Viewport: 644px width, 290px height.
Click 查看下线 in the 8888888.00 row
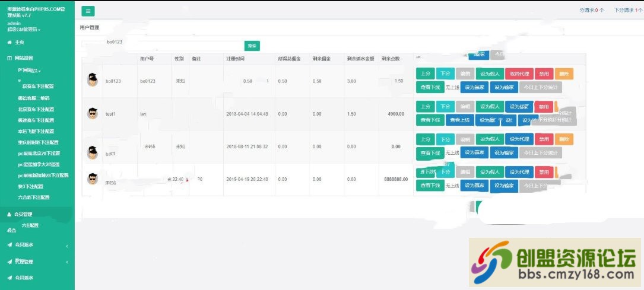[430, 186]
